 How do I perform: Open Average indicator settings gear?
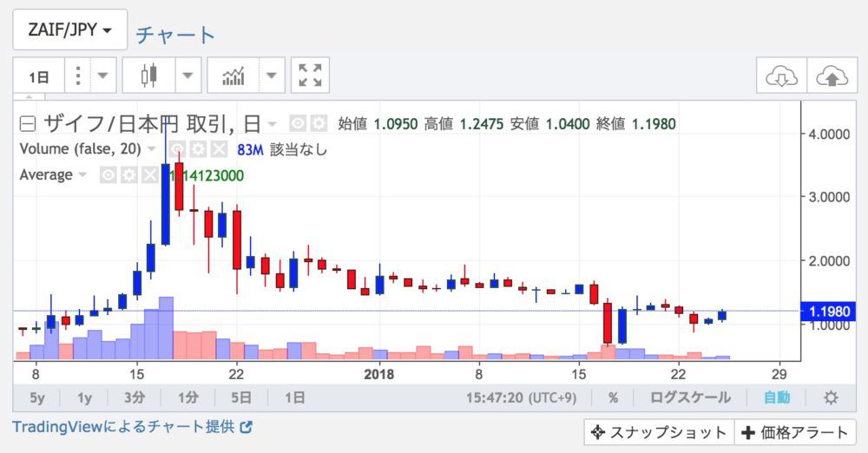tap(129, 175)
